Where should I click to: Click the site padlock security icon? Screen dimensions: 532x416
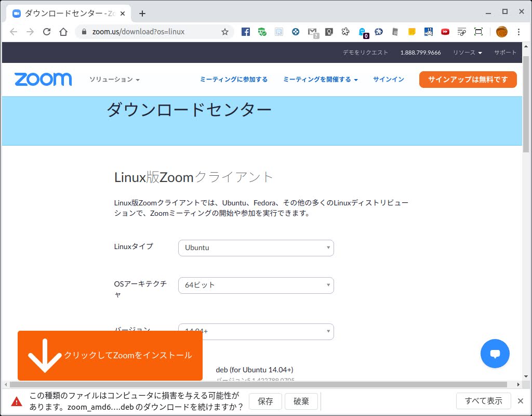(84, 32)
